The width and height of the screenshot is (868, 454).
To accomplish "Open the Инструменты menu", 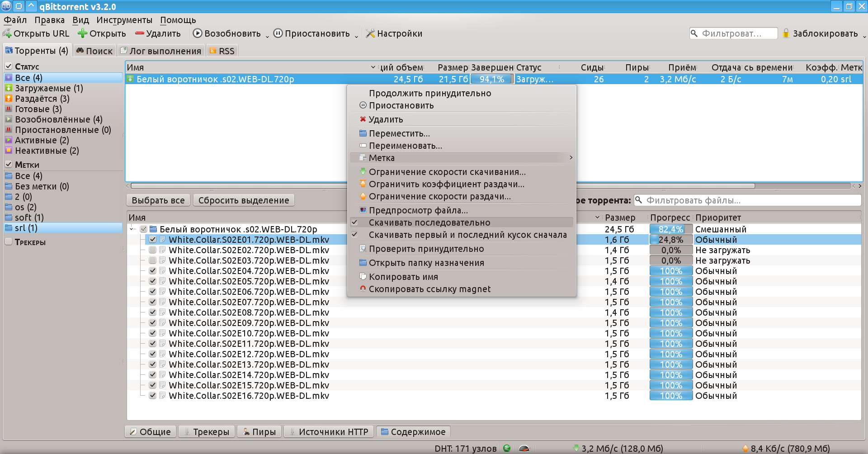I will point(124,20).
